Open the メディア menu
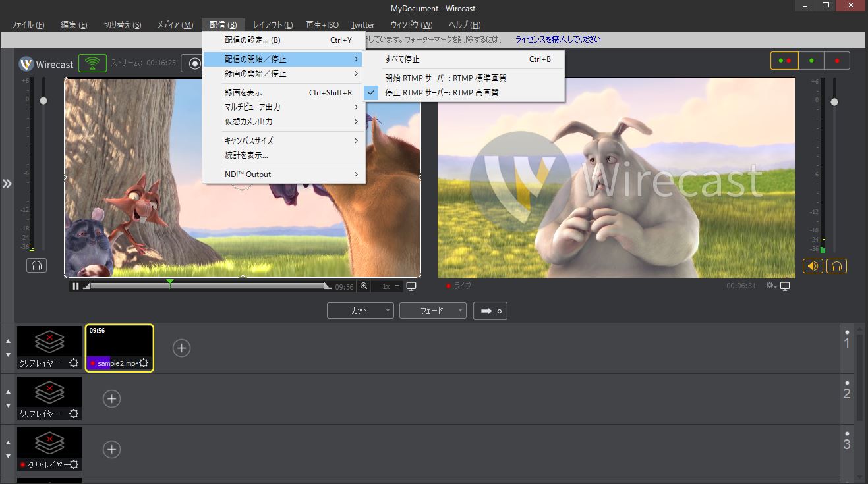 point(175,25)
